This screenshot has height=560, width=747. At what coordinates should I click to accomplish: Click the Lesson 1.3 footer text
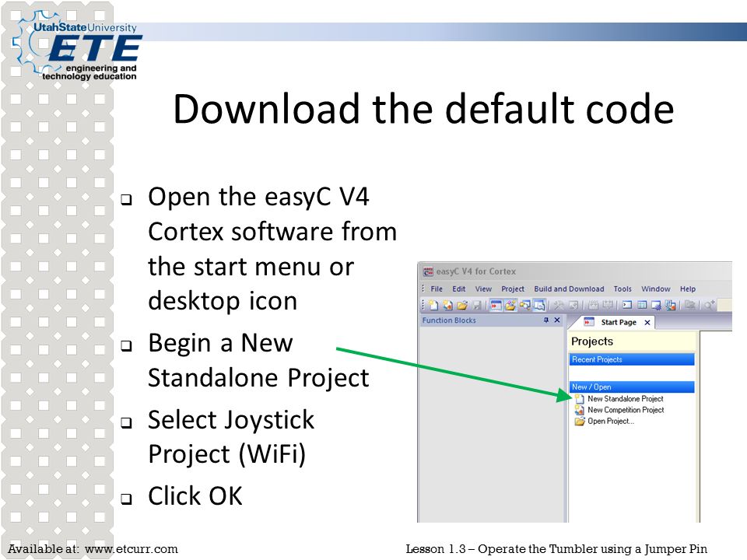[x=556, y=549]
